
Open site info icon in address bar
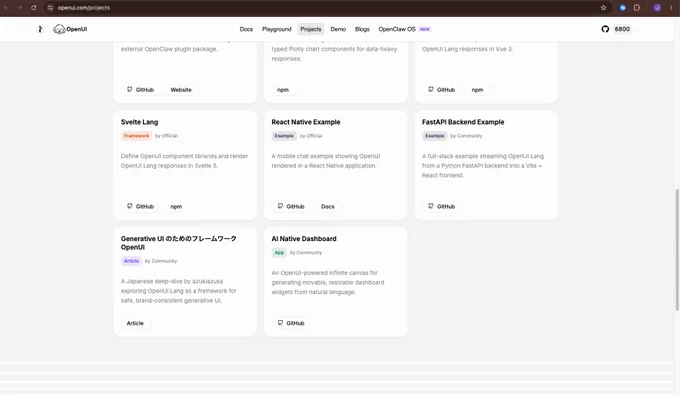(50, 7)
